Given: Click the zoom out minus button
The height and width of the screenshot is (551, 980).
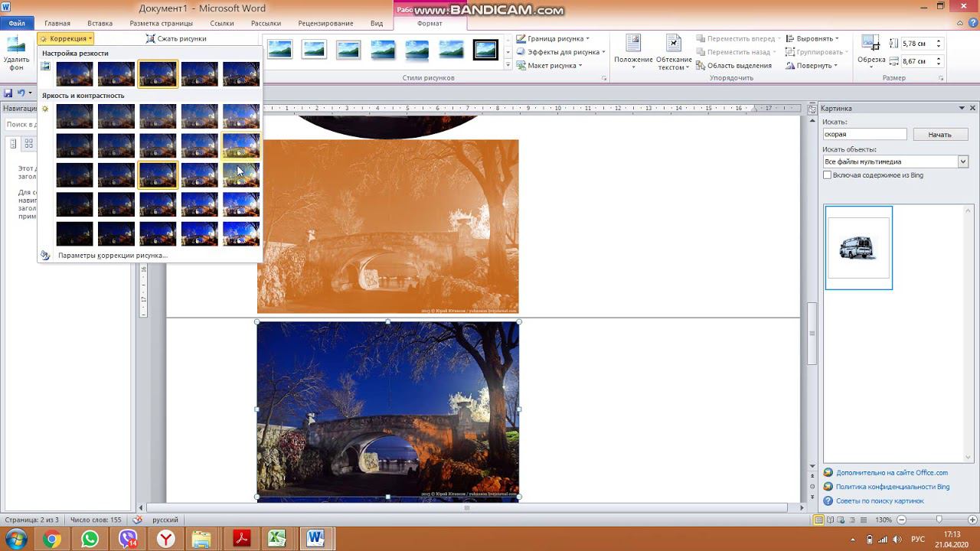Looking at the screenshot, I should coord(901,520).
